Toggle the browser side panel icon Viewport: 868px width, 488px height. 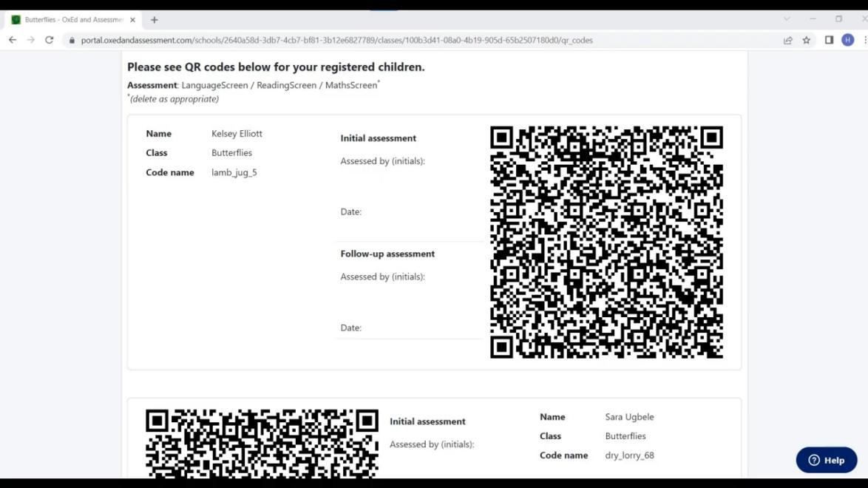[829, 40]
